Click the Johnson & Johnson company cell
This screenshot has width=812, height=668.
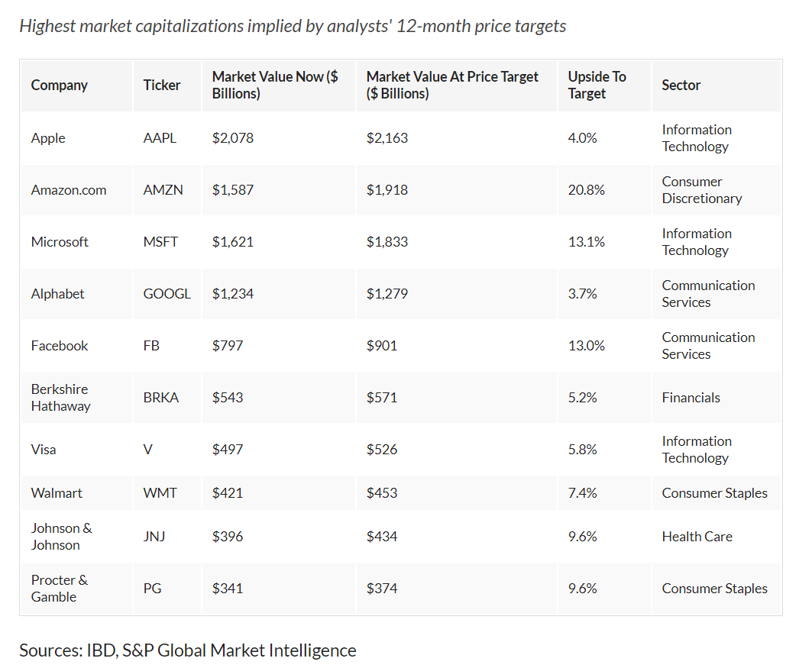pyautogui.click(x=61, y=537)
